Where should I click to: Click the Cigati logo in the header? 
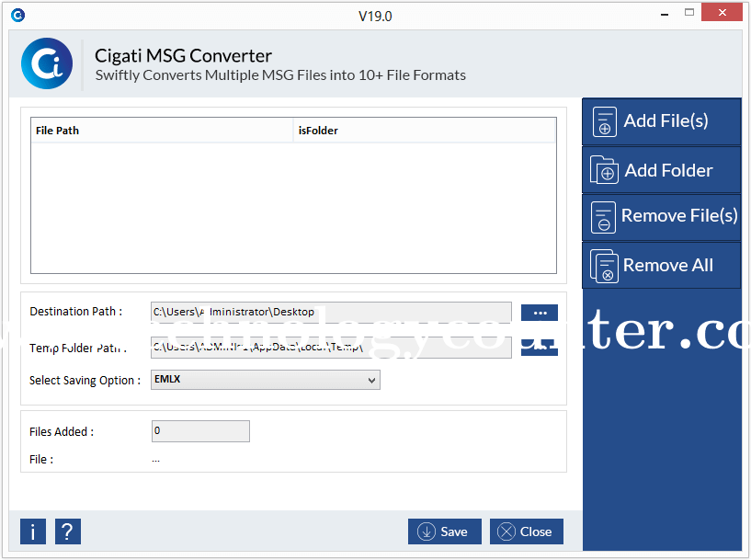(x=47, y=63)
